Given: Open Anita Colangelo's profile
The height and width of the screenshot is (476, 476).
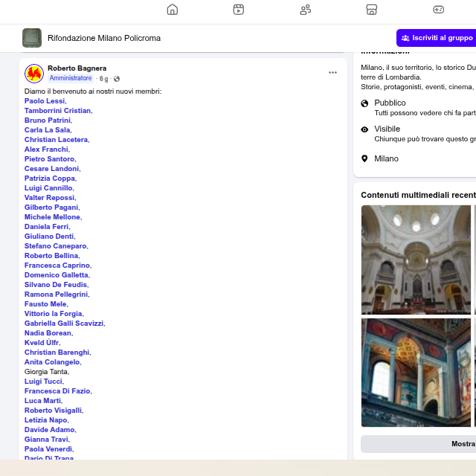Looking at the screenshot, I should coord(52,362).
